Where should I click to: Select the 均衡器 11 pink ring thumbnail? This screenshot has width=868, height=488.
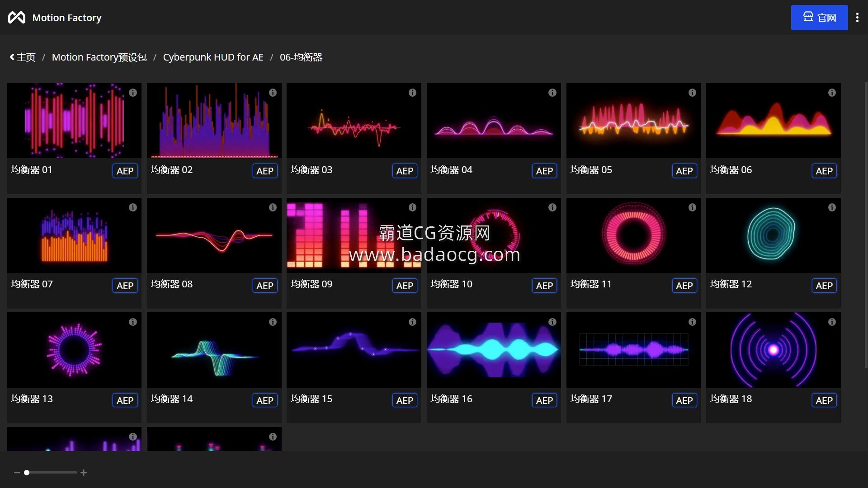point(634,235)
